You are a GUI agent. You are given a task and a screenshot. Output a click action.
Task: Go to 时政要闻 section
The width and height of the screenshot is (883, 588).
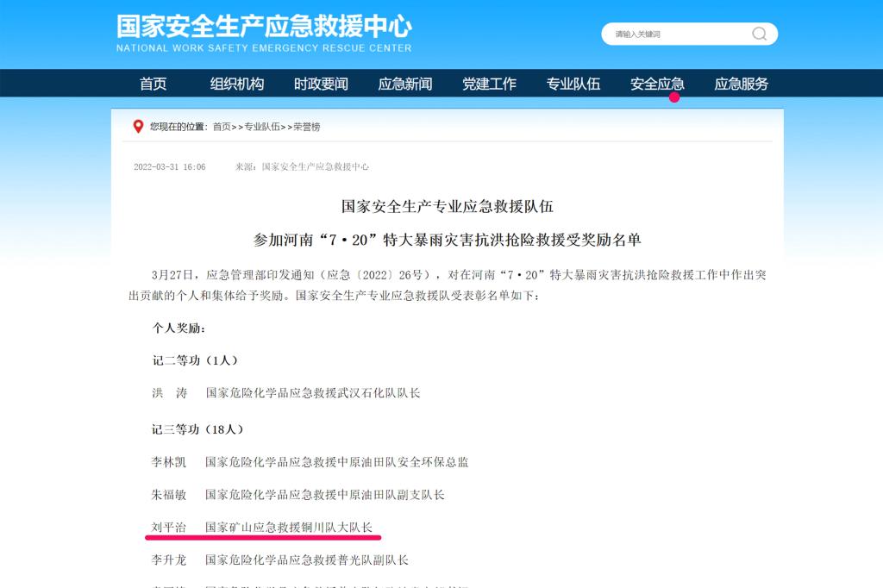tap(321, 84)
